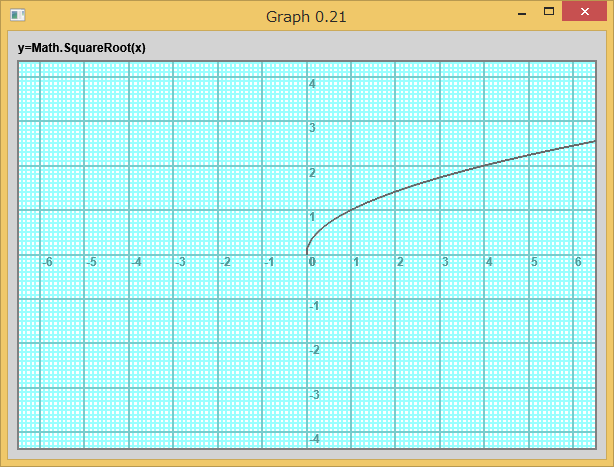
Task: Click the y-axis label 2 above origin
Action: point(312,173)
